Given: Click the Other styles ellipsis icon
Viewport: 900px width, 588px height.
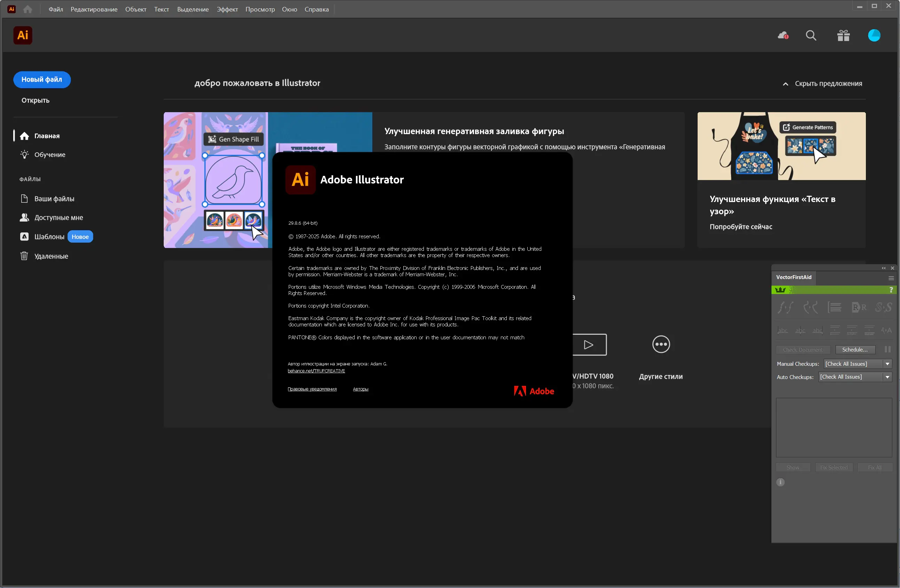Looking at the screenshot, I should tap(661, 344).
